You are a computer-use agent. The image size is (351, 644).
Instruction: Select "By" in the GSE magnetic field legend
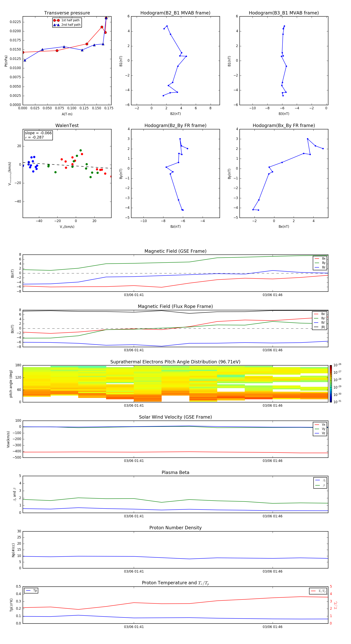click(x=320, y=263)
